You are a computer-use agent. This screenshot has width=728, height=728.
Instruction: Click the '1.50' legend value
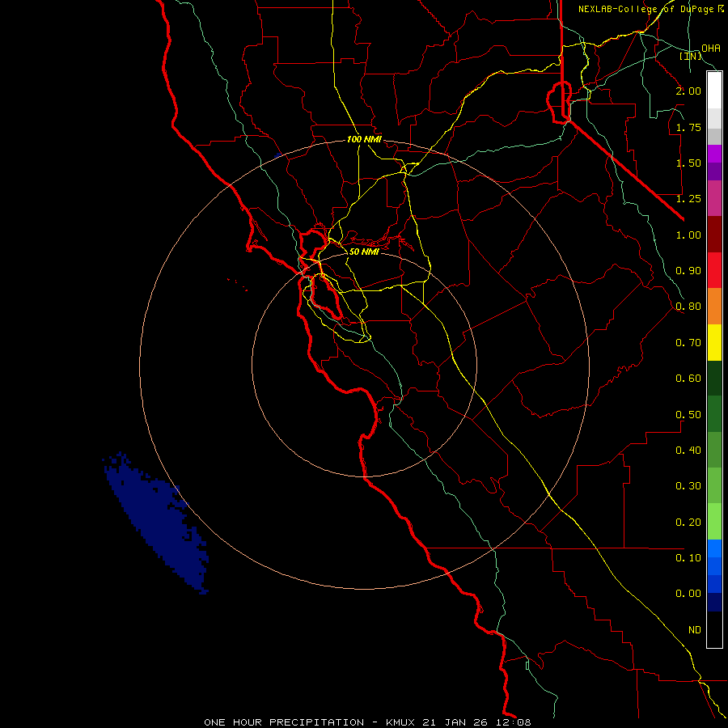[x=688, y=163]
